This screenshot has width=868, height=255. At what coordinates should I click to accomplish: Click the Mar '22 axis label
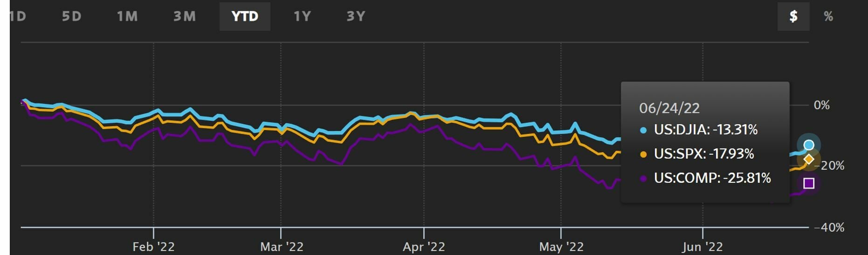pyautogui.click(x=282, y=247)
